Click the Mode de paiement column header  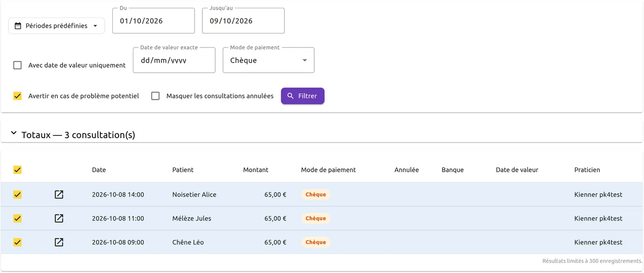click(328, 170)
